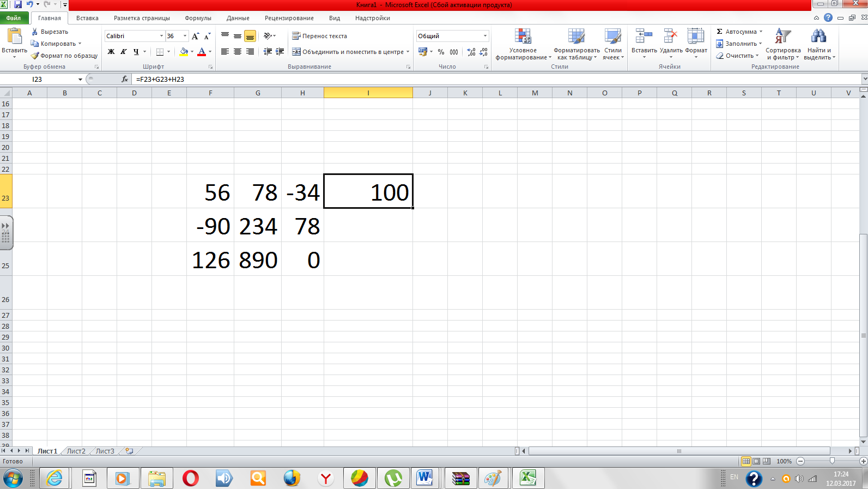Insert a new worksheet tab icon
This screenshot has height=489, width=868.
(129, 451)
